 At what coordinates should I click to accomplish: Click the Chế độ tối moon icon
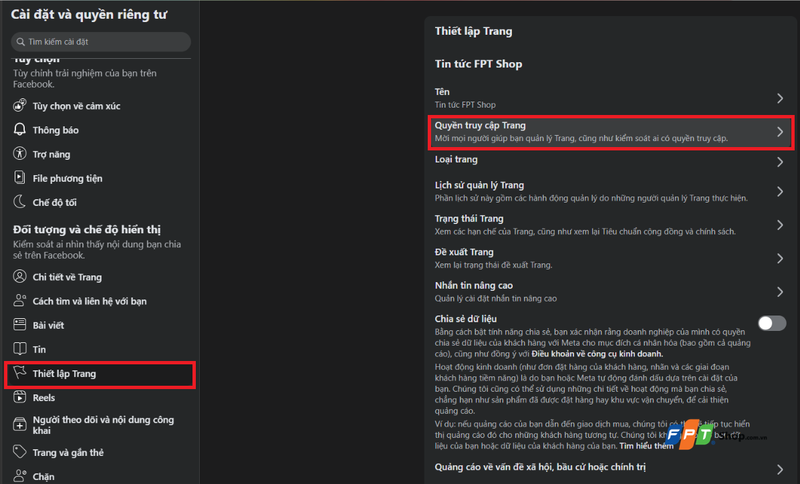coord(19,201)
